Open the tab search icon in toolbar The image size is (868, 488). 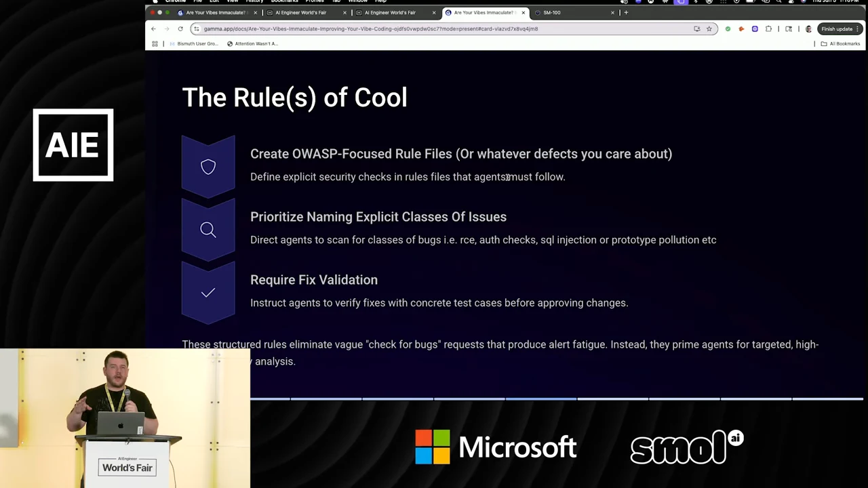(x=788, y=28)
